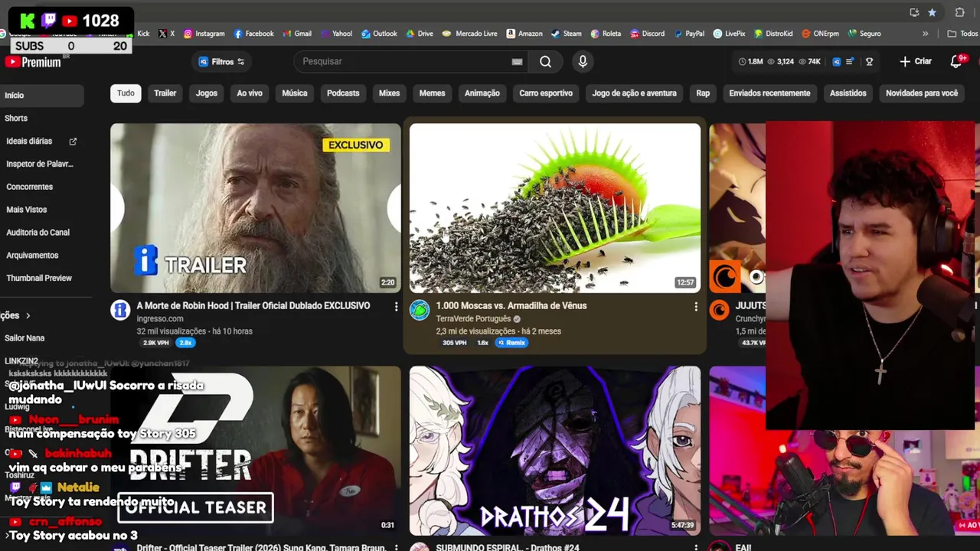The width and height of the screenshot is (980, 551).
Task: Open notifications bell
Action: [956, 62]
